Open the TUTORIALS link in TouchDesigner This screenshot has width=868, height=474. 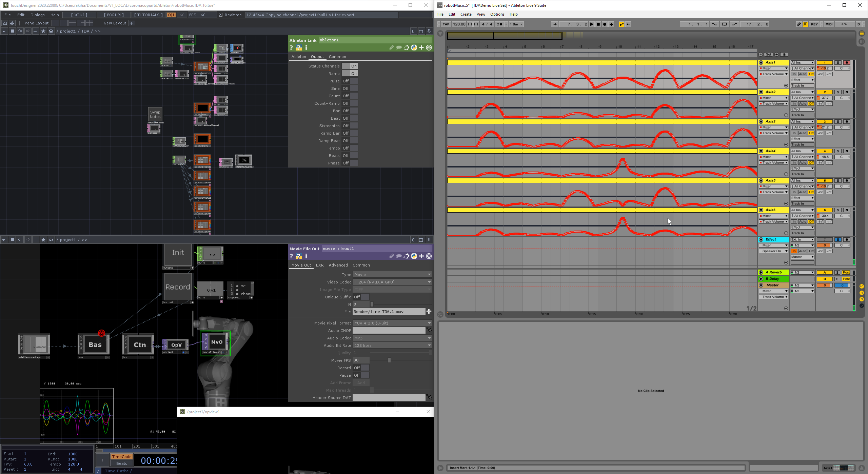[148, 15]
